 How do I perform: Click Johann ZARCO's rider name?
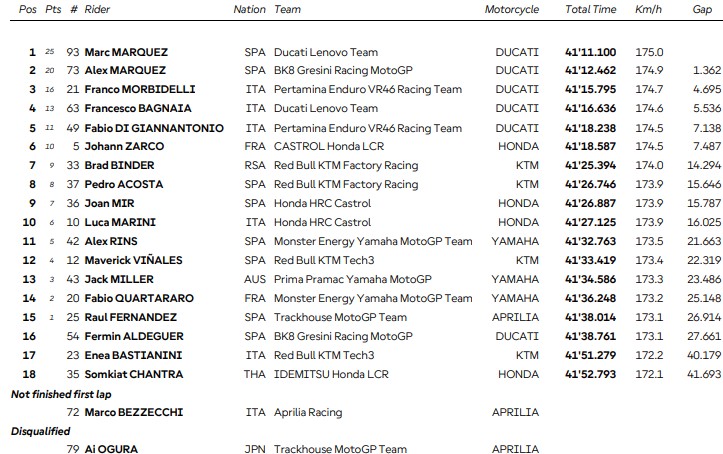(x=125, y=147)
